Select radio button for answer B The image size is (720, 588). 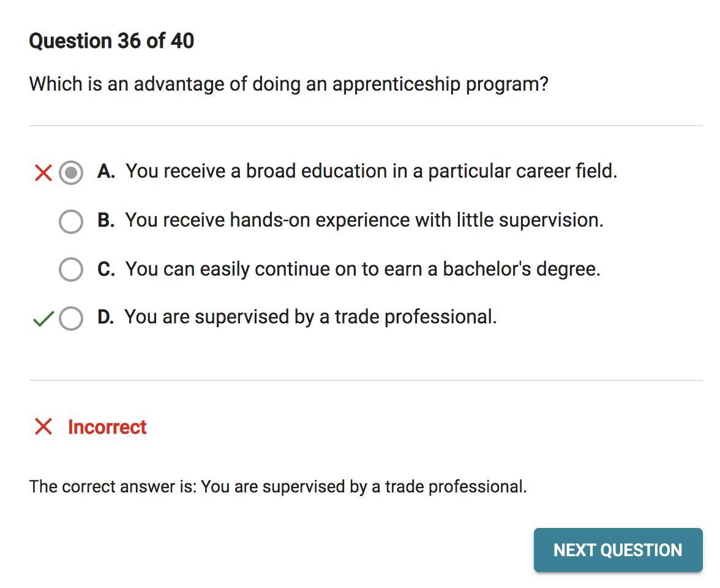pyautogui.click(x=71, y=221)
